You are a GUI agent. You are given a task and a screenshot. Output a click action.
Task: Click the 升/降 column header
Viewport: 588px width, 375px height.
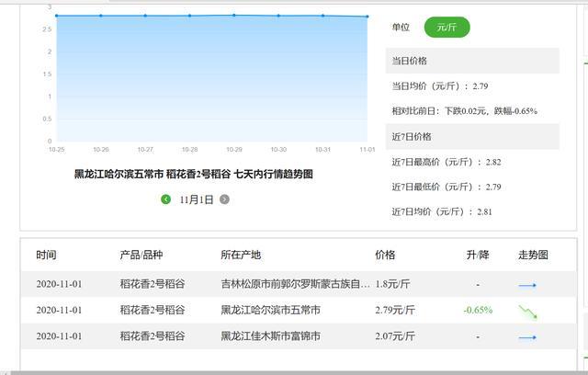478,255
